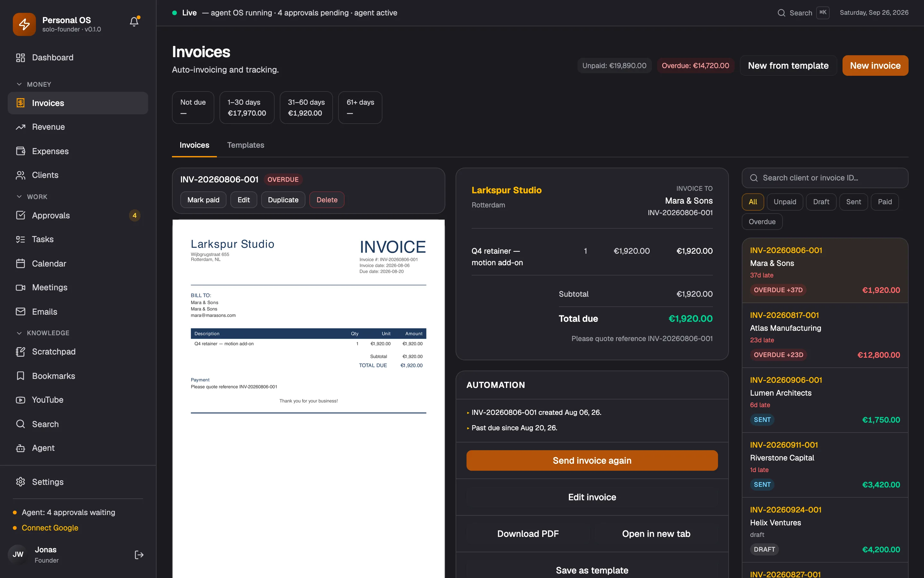The image size is (924, 578).
Task: Click the Download PDF button
Action: 528,534
